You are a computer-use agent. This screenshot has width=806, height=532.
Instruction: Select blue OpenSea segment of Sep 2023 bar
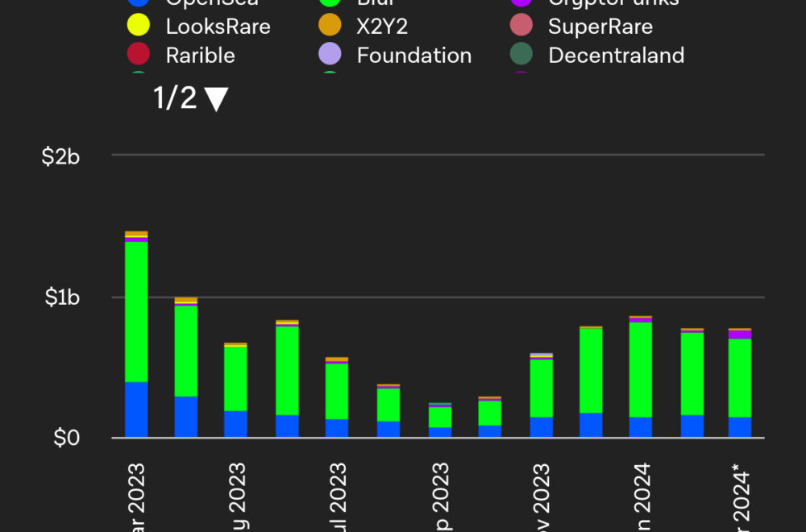(440, 432)
